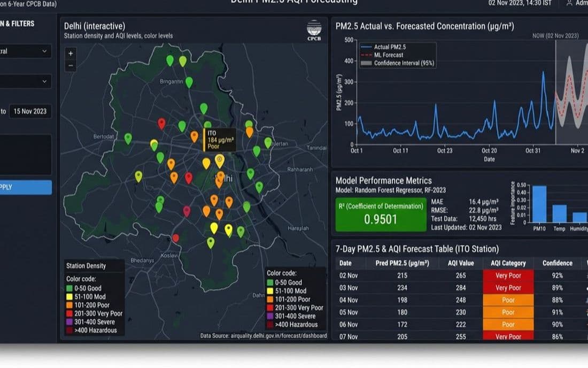Select the ringed yellow ITO station pin
The width and height of the screenshot is (588, 368).
pos(220,160)
